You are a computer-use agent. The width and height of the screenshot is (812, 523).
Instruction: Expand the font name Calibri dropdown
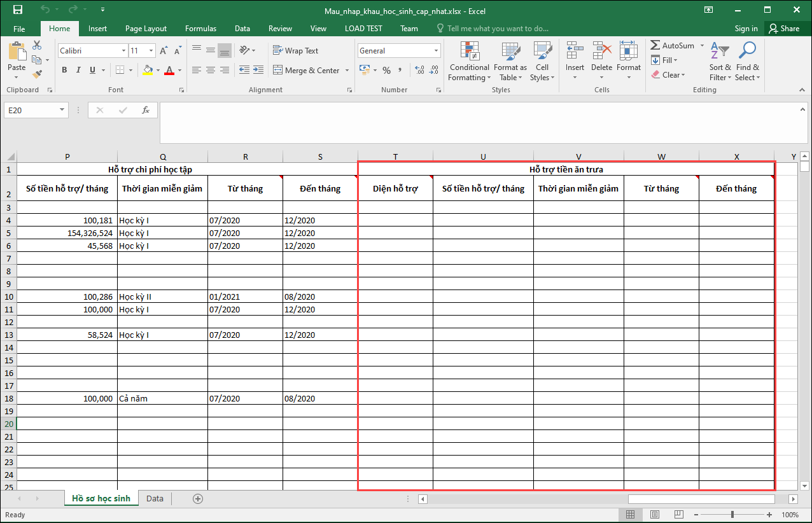pyautogui.click(x=124, y=51)
